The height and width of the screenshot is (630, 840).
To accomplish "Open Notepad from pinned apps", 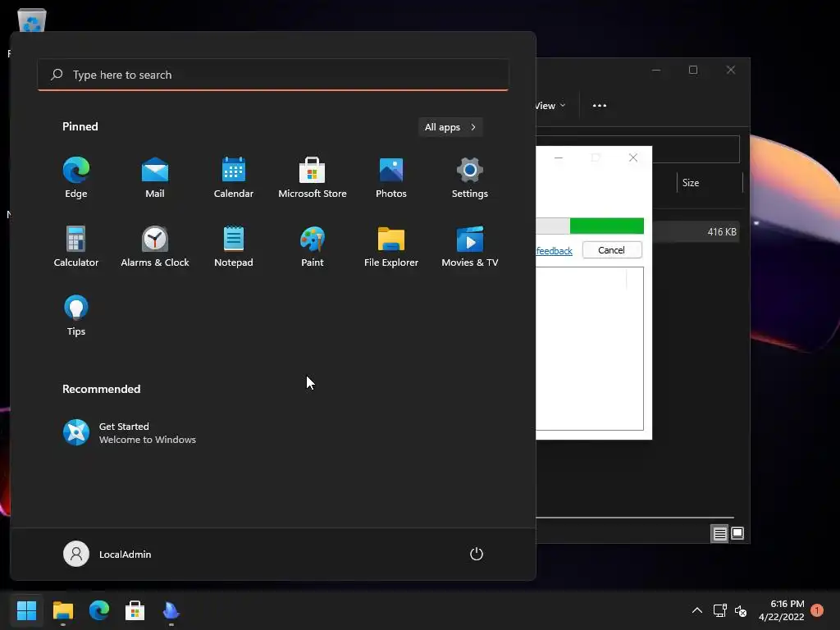I will pyautogui.click(x=234, y=246).
